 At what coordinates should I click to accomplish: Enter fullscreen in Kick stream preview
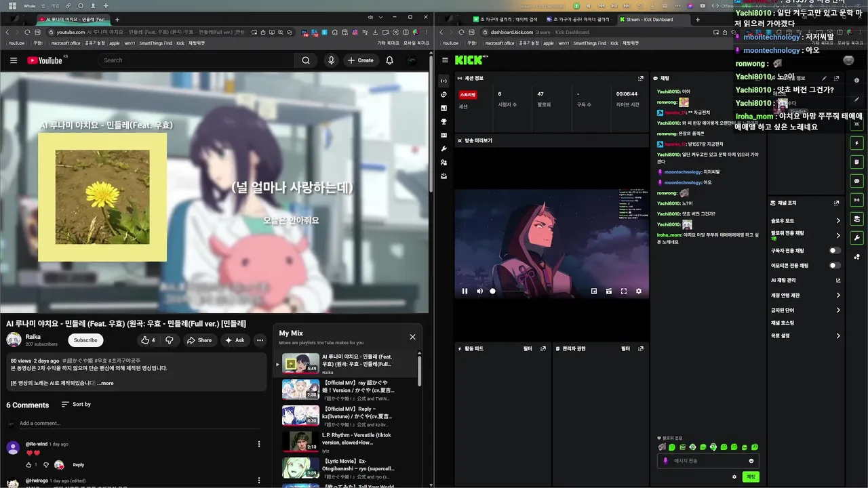624,291
